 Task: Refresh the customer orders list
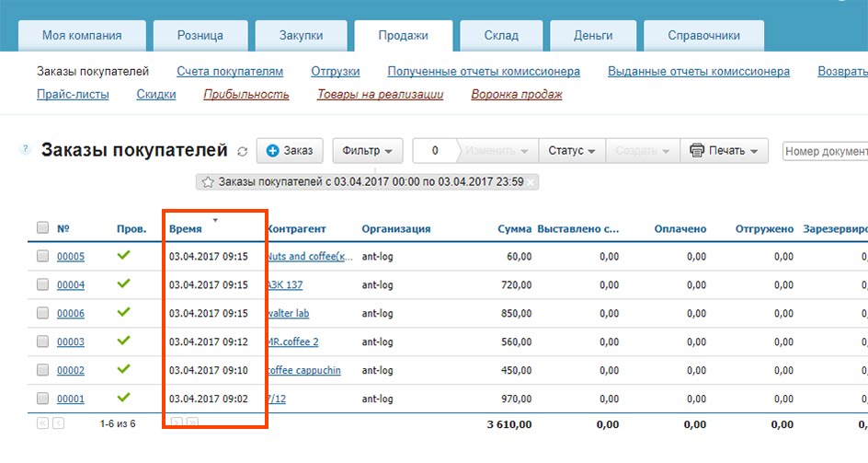point(243,151)
